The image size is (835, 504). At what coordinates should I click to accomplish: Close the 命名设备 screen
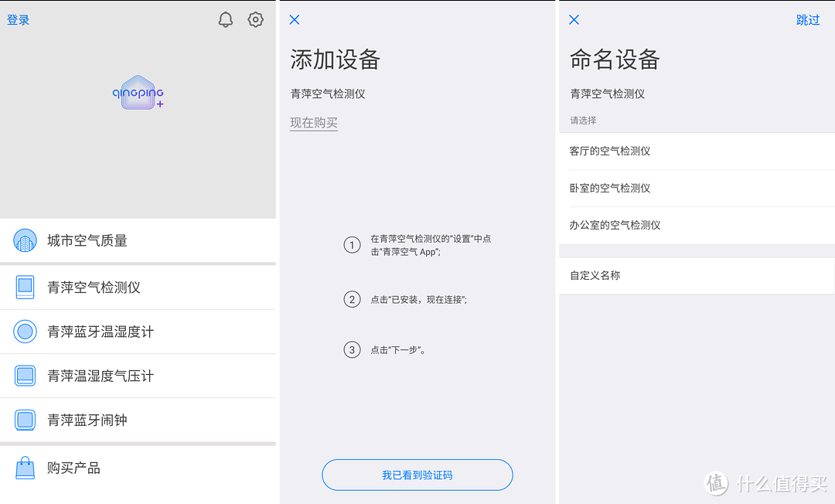click(574, 19)
